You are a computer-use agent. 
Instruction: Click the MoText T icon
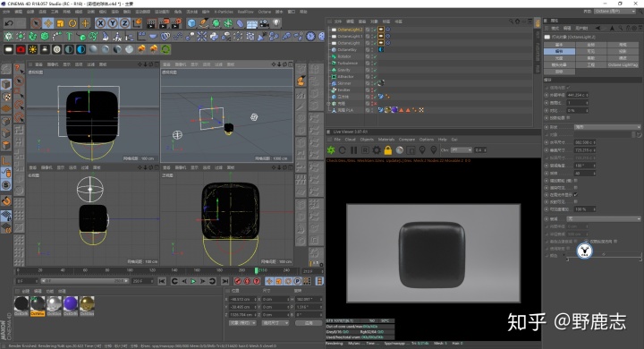tap(69, 37)
